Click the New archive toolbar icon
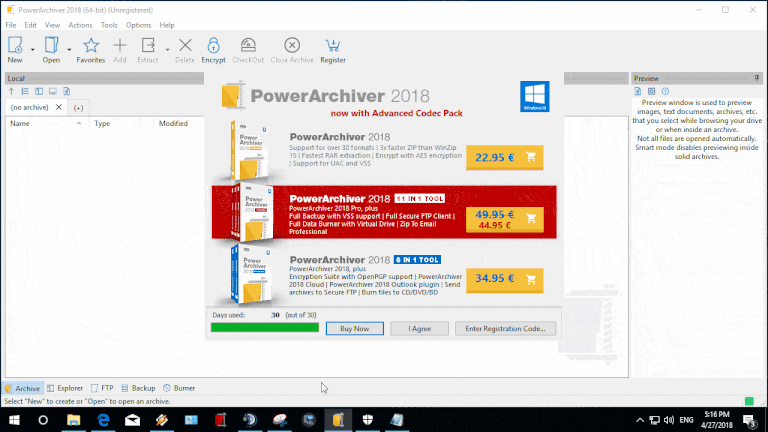768x432 pixels. [15, 45]
